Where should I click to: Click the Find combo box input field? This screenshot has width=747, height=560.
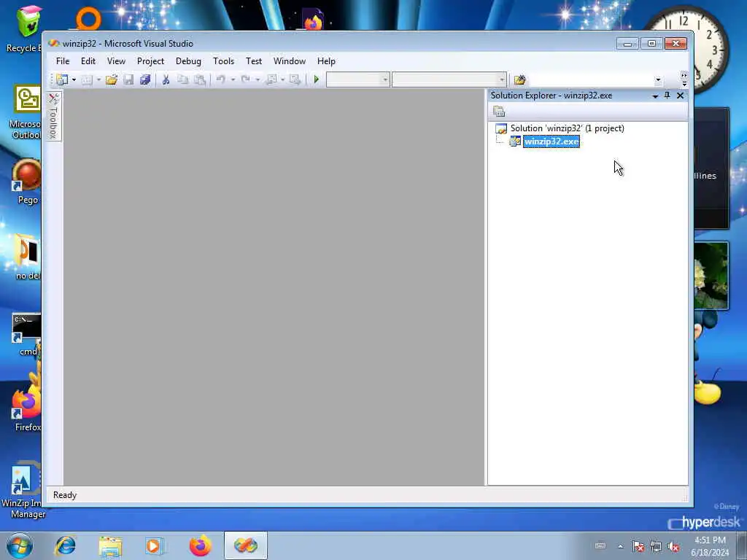(x=591, y=79)
